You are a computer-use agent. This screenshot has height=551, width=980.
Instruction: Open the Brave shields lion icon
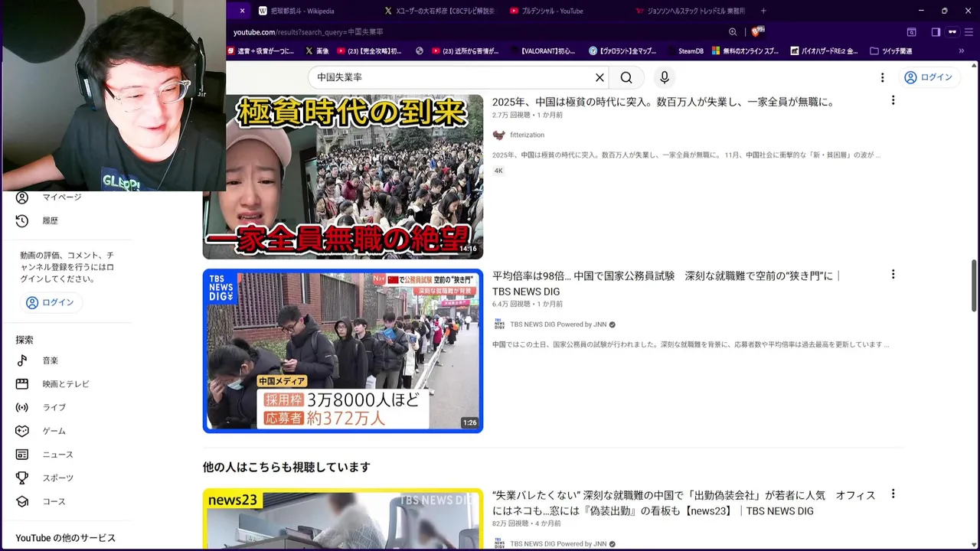click(x=757, y=31)
